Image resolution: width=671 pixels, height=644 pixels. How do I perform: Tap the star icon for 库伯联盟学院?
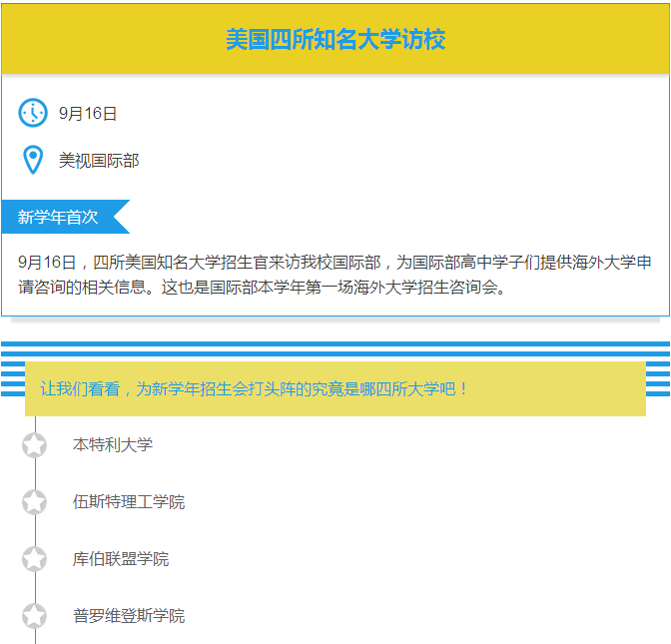tap(35, 559)
